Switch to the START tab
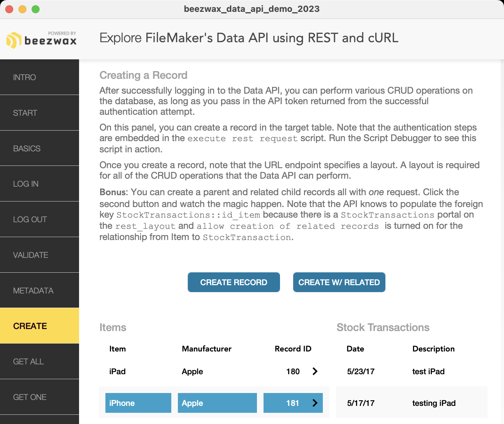Image resolution: width=504 pixels, height=424 pixels. (40, 113)
